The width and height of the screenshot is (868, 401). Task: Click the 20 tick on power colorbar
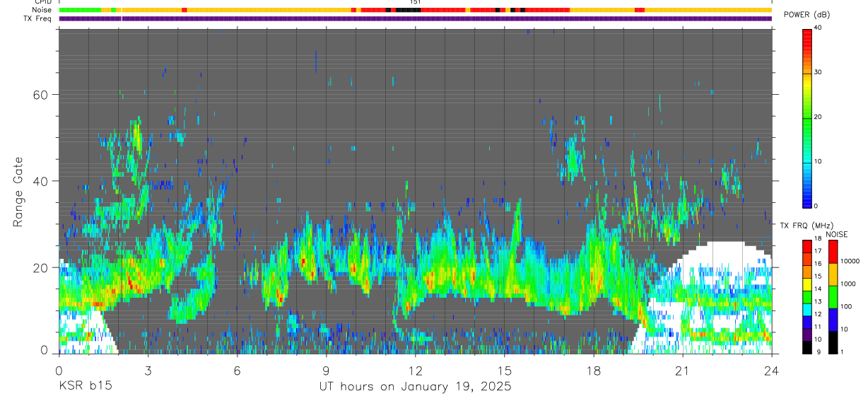click(x=817, y=117)
